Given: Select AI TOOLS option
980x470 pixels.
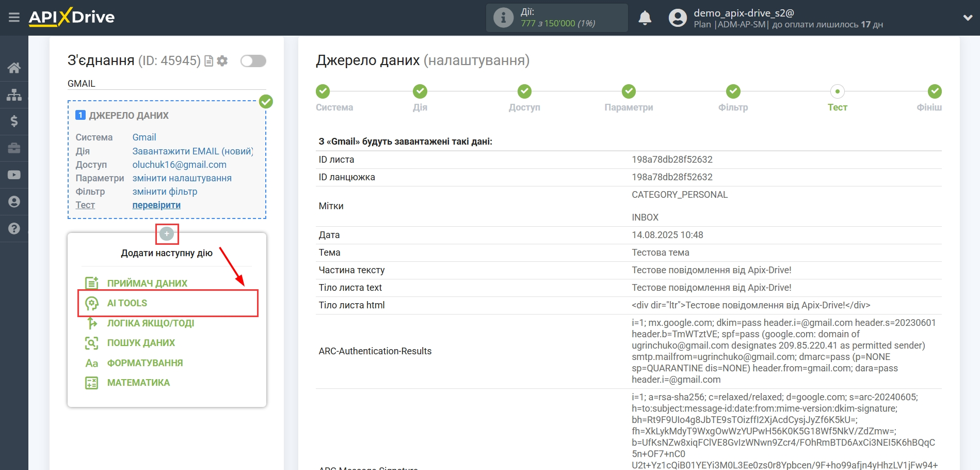Looking at the screenshot, I should pos(127,303).
